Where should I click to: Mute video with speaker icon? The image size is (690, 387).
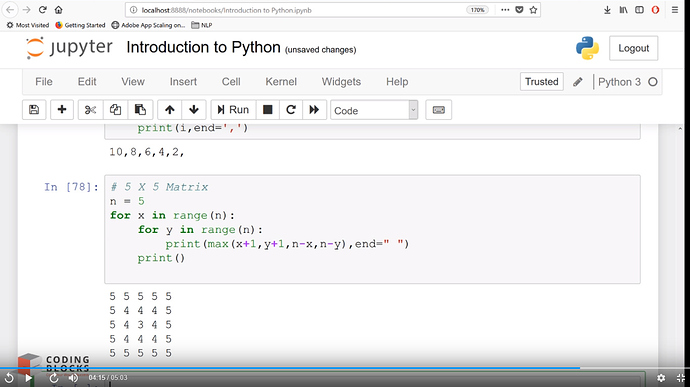click(x=73, y=378)
